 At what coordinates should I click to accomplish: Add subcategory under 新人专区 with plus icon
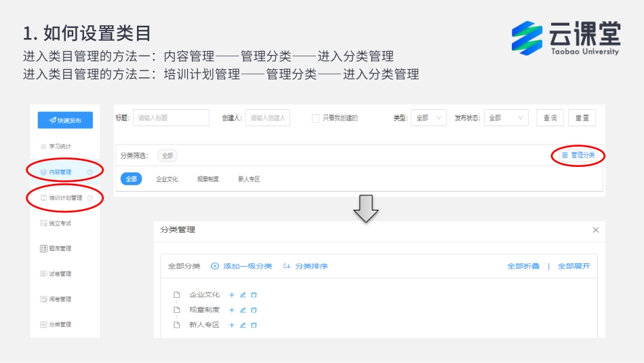[232, 325]
